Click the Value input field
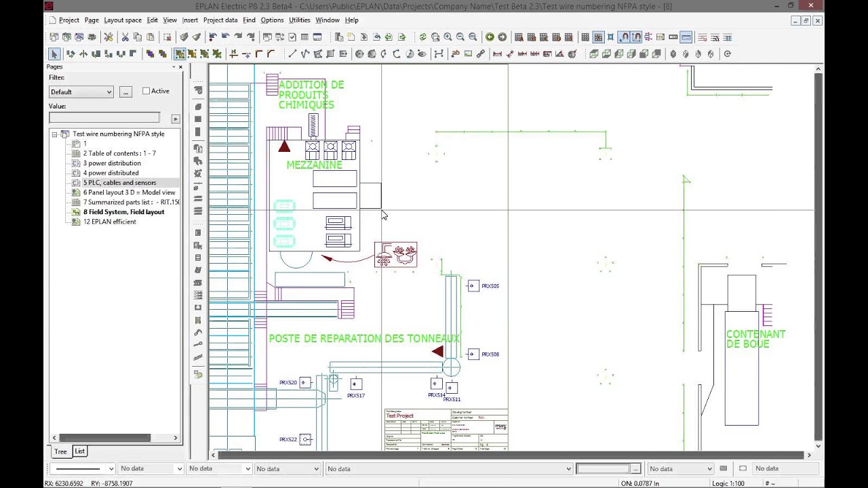Viewport: 868px width, 488px height. (x=104, y=119)
